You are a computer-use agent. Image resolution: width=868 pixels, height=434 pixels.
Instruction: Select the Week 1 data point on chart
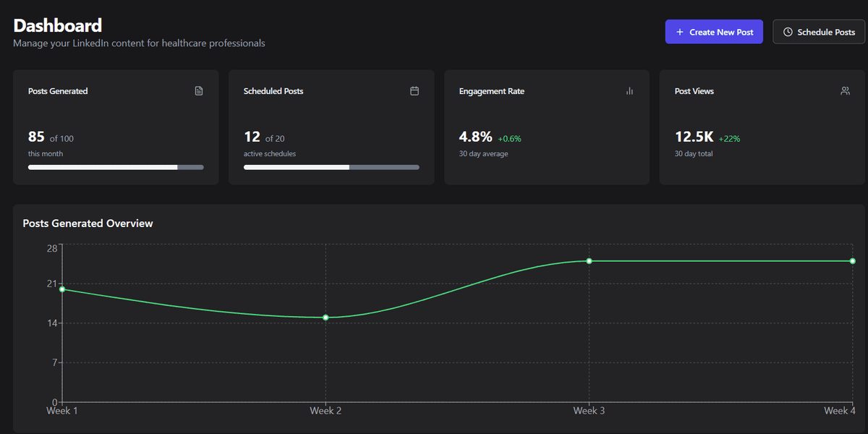[62, 289]
